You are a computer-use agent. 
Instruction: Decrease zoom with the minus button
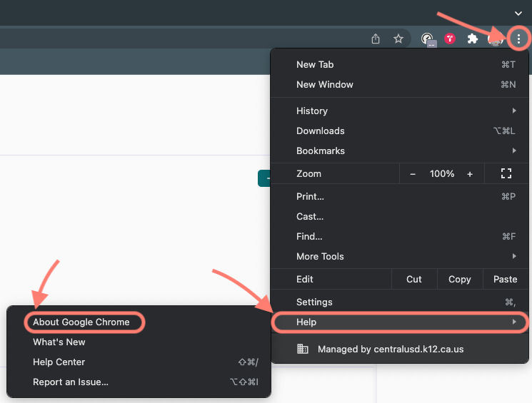[413, 174]
